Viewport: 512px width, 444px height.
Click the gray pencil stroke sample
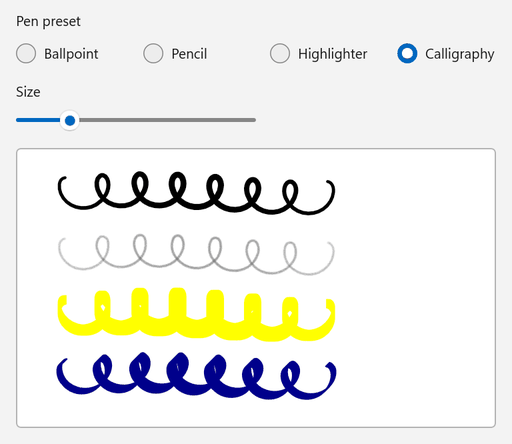pos(196,255)
